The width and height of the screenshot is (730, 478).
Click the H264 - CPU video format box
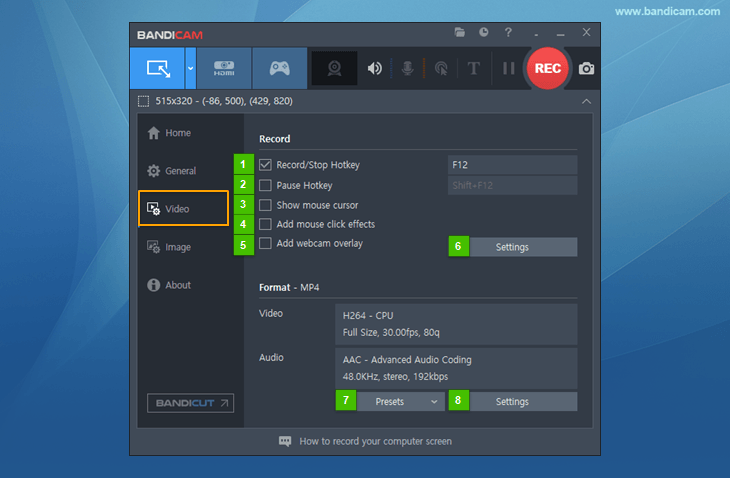tap(456, 324)
